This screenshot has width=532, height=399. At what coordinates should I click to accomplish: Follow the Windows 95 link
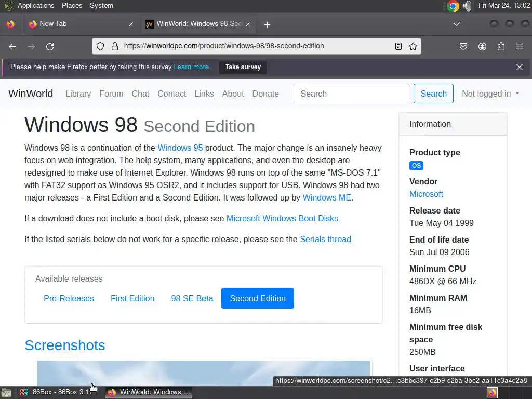pos(180,148)
